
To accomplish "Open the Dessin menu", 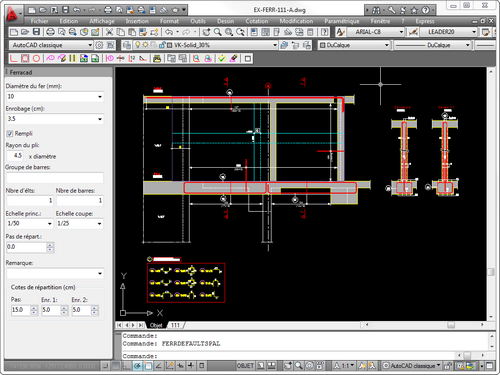I will [225, 21].
